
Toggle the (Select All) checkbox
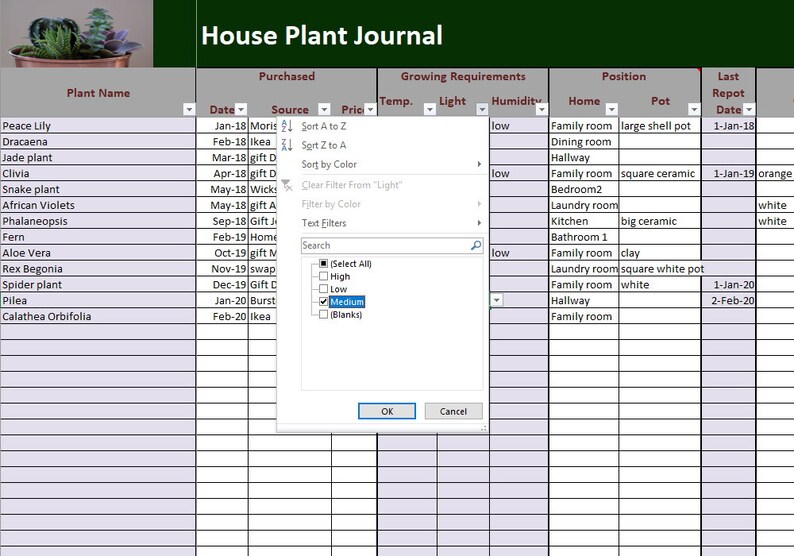pyautogui.click(x=324, y=263)
